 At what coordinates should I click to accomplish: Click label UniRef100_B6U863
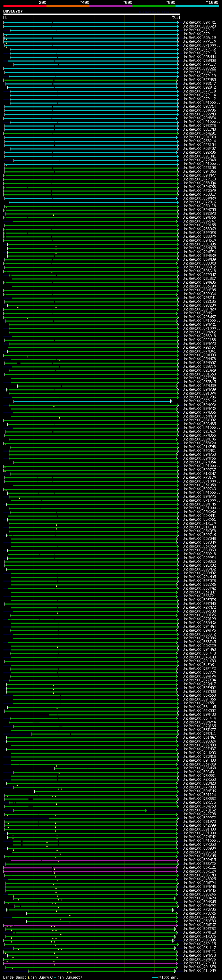pos(199,550)
